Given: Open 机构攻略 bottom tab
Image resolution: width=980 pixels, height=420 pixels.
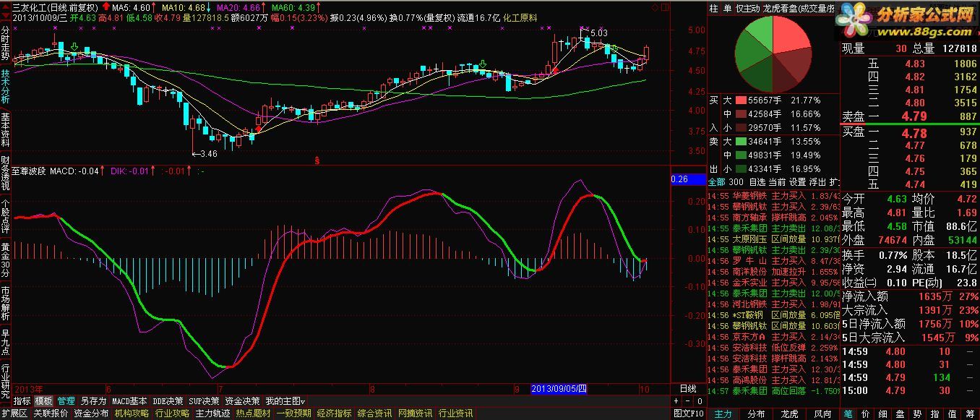Looking at the screenshot, I should (x=132, y=413).
